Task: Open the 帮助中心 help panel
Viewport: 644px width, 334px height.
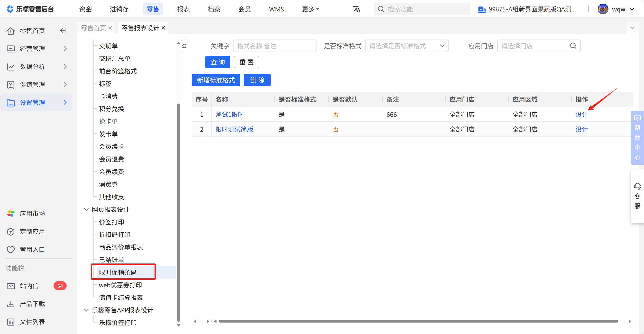Action: (637, 138)
